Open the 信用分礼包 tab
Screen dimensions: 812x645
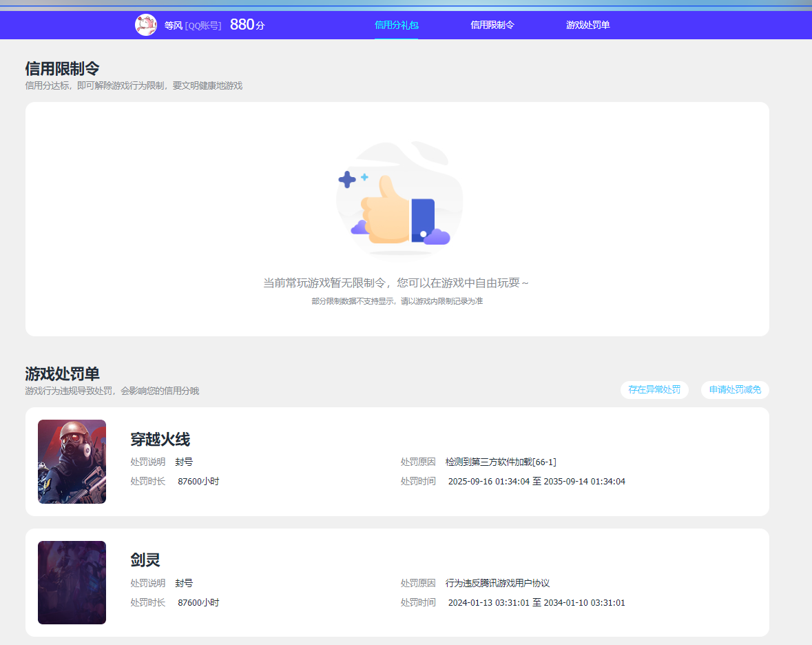pyautogui.click(x=396, y=25)
